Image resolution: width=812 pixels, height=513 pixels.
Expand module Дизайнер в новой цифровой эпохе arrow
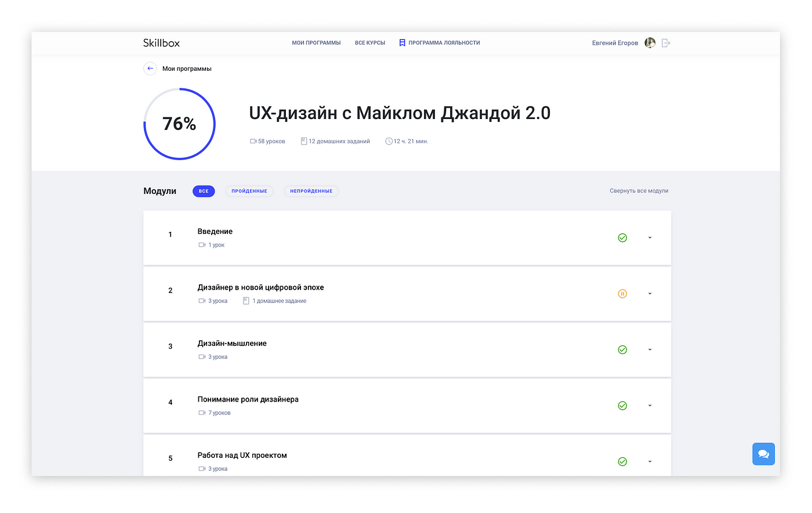[650, 294]
